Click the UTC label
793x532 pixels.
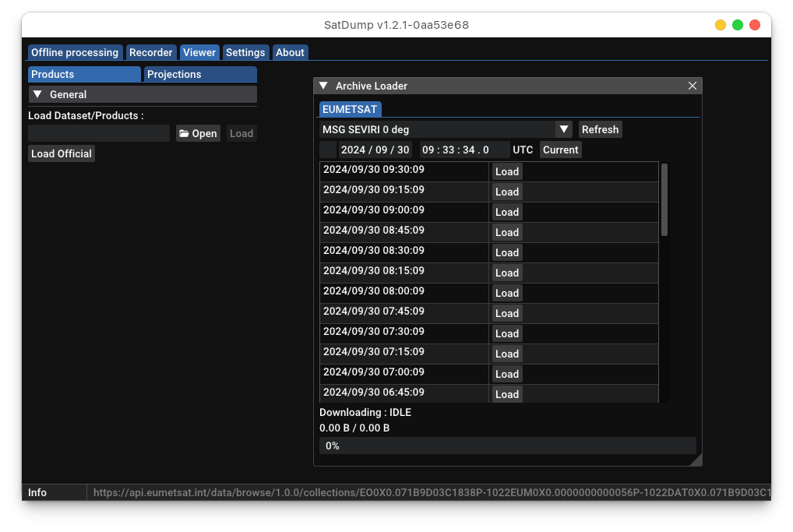pyautogui.click(x=523, y=150)
